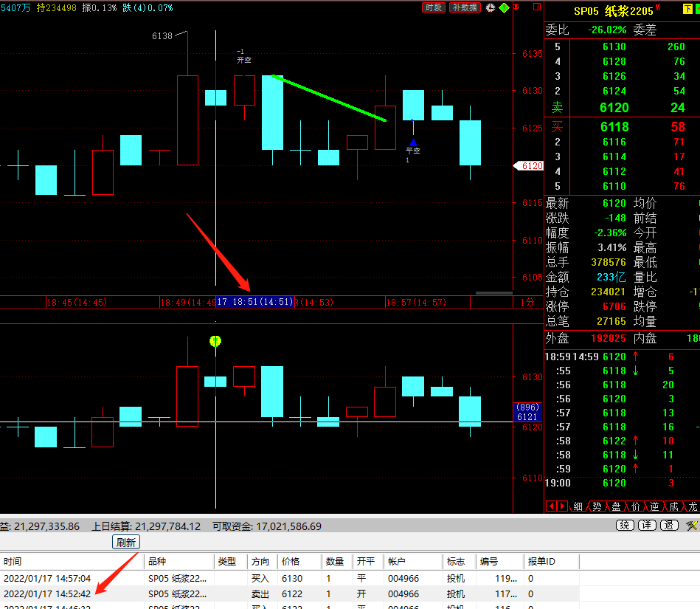The width and height of the screenshot is (700, 609).
Task: Click the 刷新 refresh button
Action: (126, 543)
